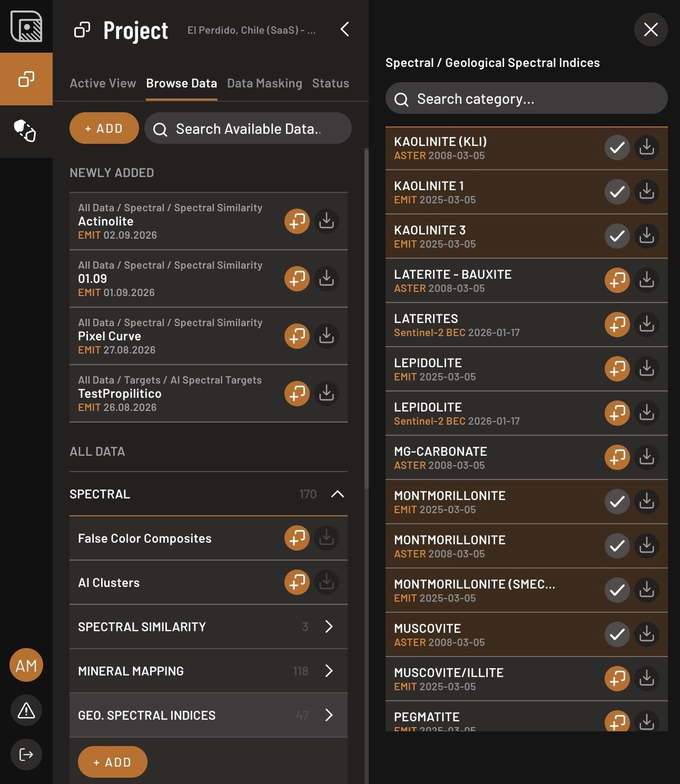Click the Search category field

(x=527, y=98)
